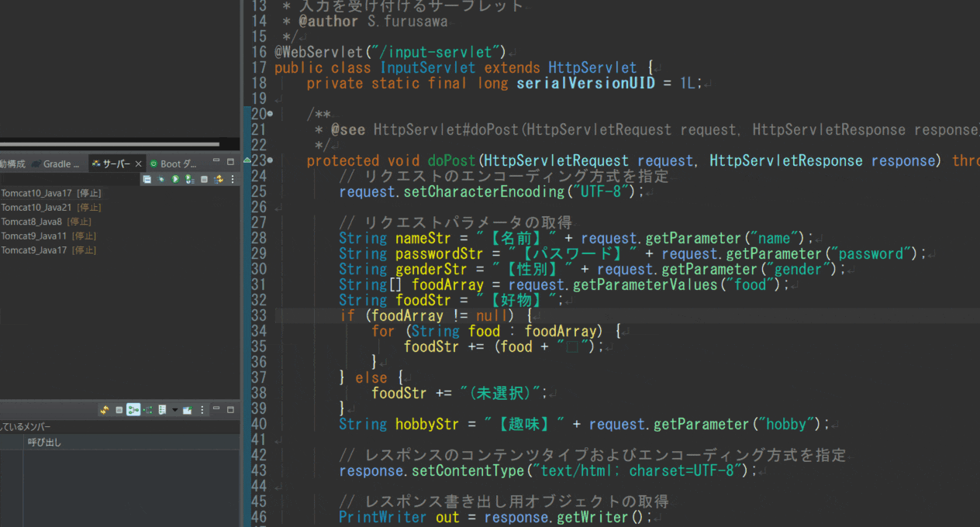Start the server in profile mode

pos(190,179)
